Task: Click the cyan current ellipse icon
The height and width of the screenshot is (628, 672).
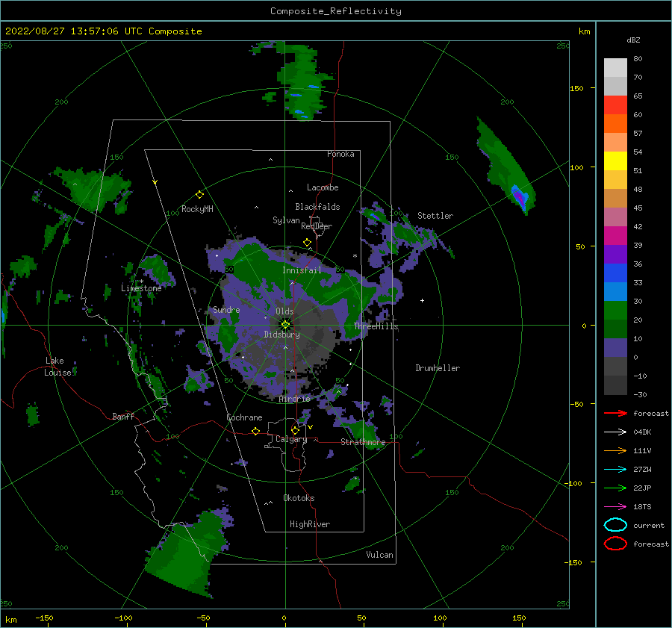Action: click(x=615, y=525)
